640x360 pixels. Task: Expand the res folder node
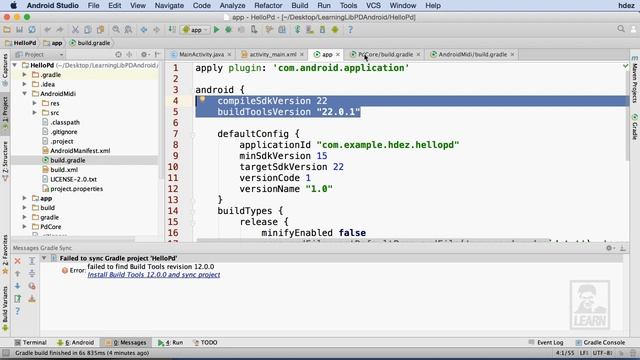(35, 103)
